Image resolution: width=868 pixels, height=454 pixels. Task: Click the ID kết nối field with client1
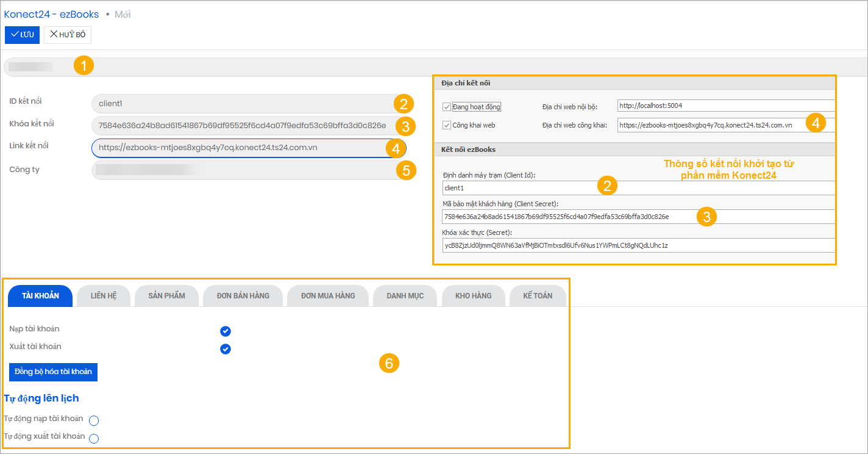tap(249, 104)
